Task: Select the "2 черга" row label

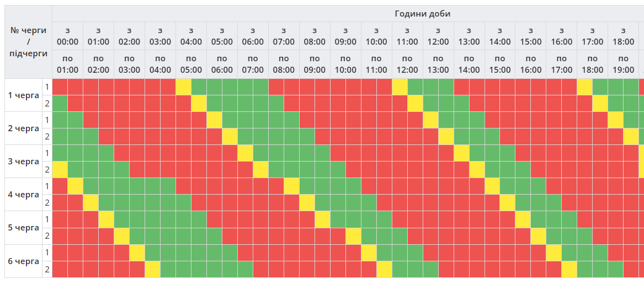Action: (x=24, y=128)
